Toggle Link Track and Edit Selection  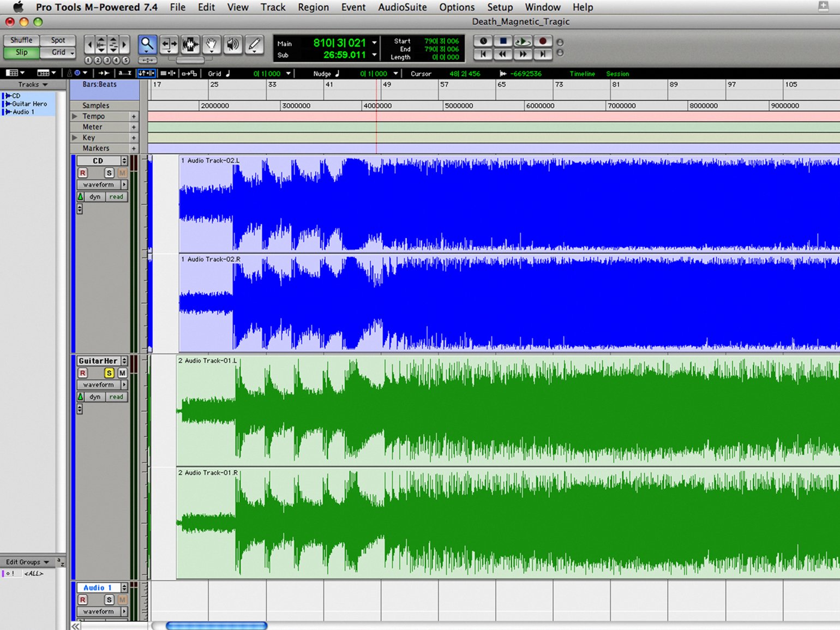[168, 73]
